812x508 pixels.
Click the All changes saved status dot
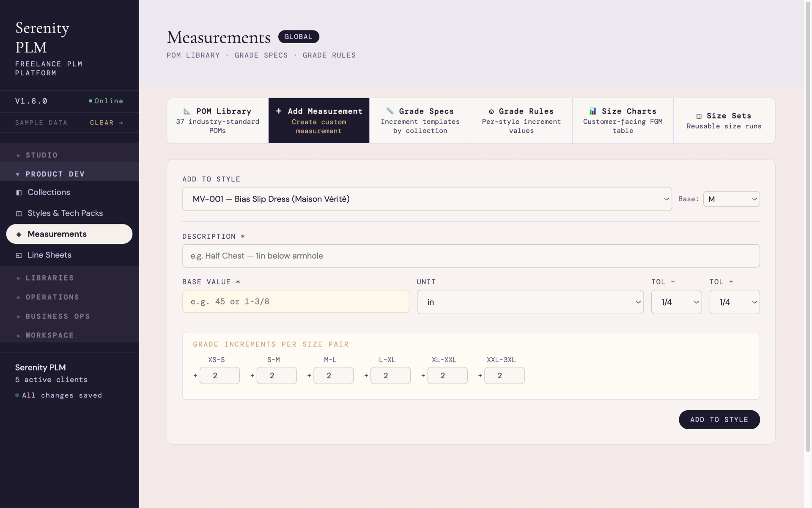click(17, 395)
